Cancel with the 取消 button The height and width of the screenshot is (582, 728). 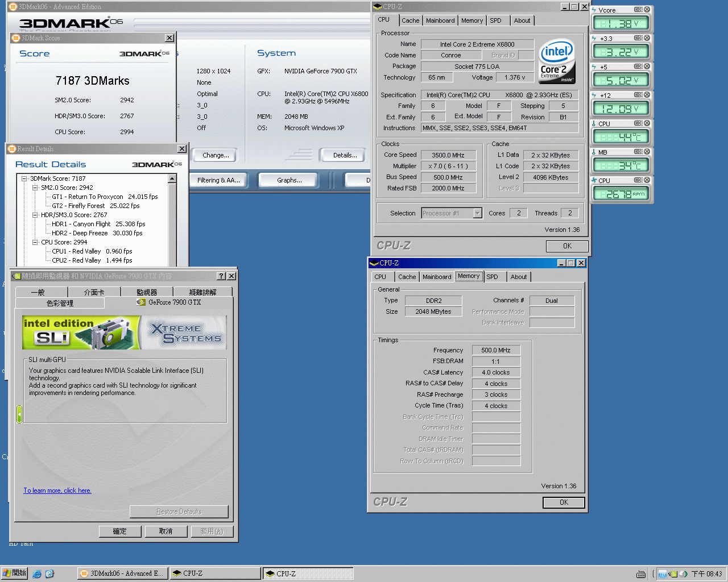point(166,531)
